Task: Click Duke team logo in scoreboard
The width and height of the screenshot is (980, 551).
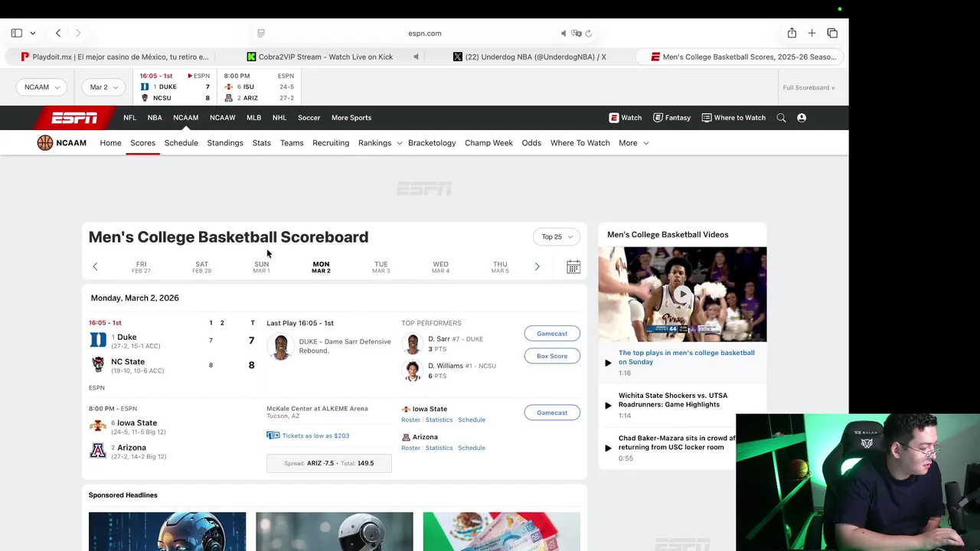Action: [x=98, y=341]
